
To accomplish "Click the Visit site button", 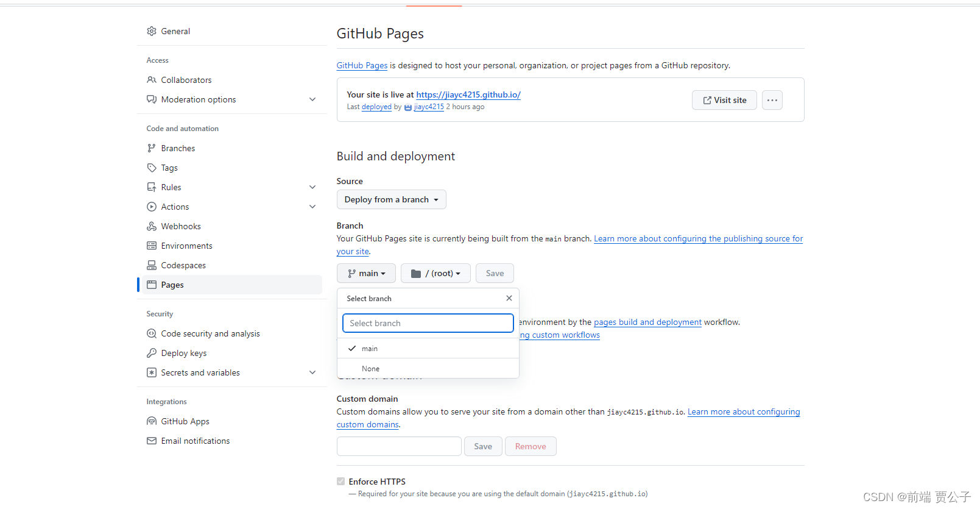I will pos(724,100).
